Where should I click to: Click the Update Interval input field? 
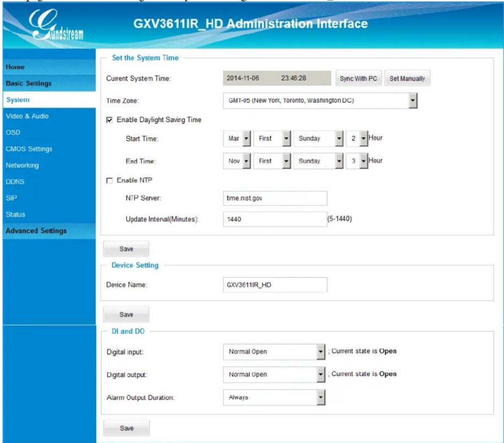[x=275, y=219]
